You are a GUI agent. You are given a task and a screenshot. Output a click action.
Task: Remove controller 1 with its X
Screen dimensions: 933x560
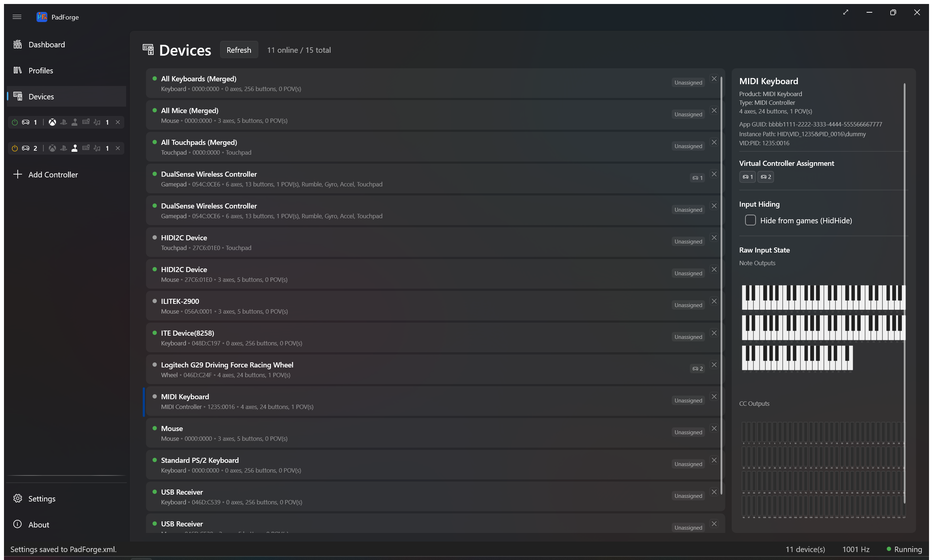(x=118, y=122)
